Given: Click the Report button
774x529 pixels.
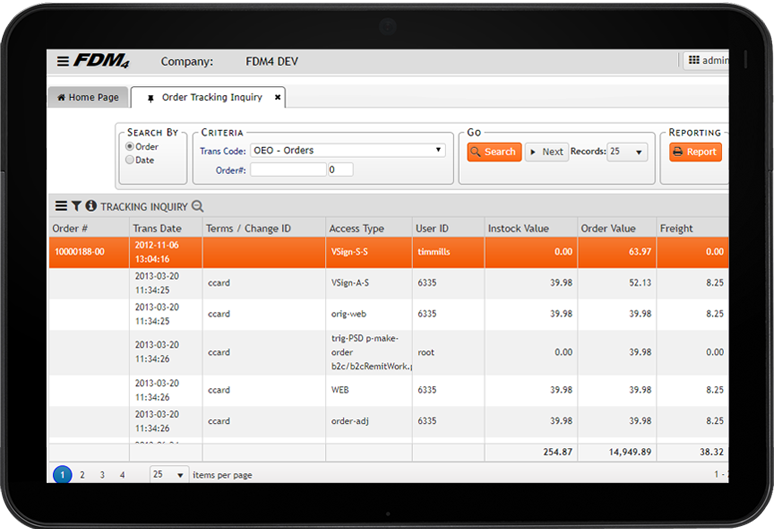Looking at the screenshot, I should [x=695, y=151].
